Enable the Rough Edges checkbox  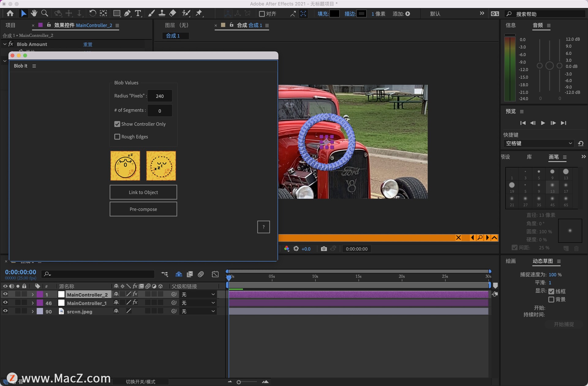tap(117, 137)
